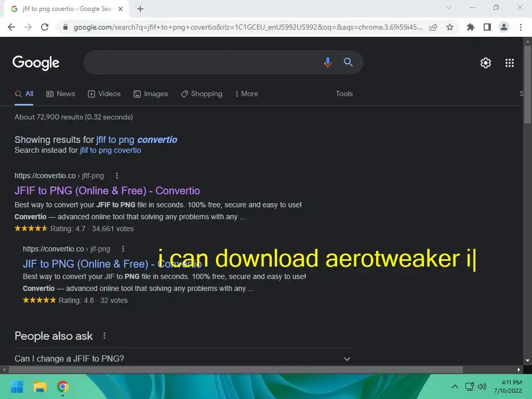
Task: Open network status in system tray
Action: coord(470,387)
